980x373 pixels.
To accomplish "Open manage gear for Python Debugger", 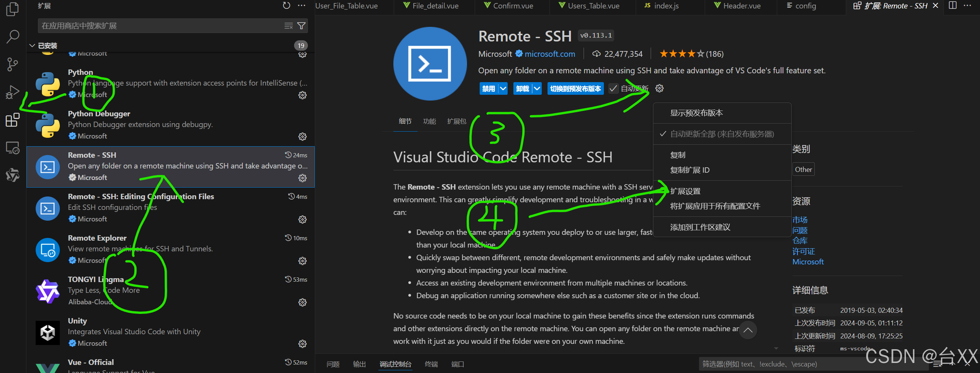I will 303,137.
